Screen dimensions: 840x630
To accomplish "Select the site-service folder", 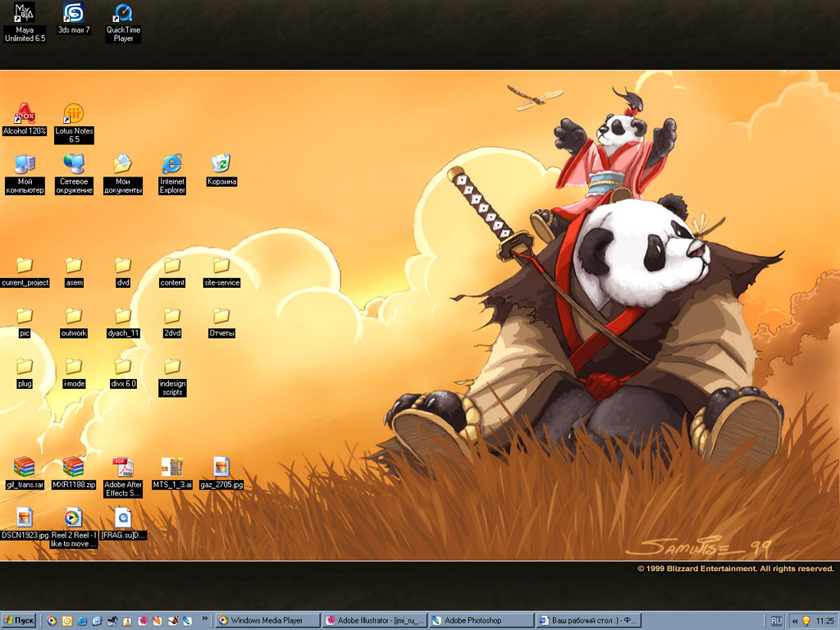I will (x=221, y=272).
